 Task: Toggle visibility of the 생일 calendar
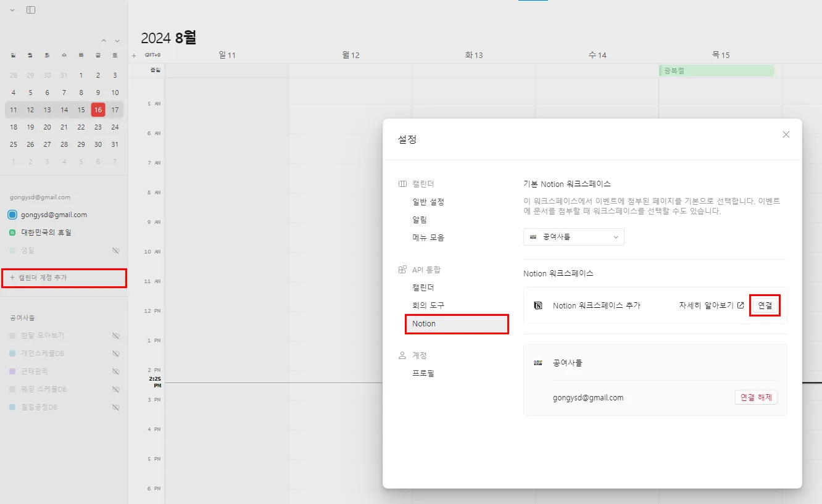(115, 250)
